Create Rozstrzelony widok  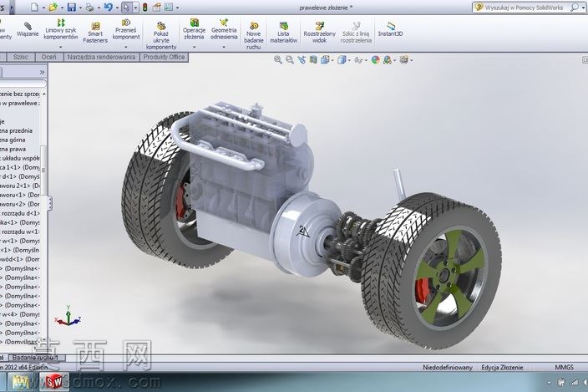click(320, 33)
